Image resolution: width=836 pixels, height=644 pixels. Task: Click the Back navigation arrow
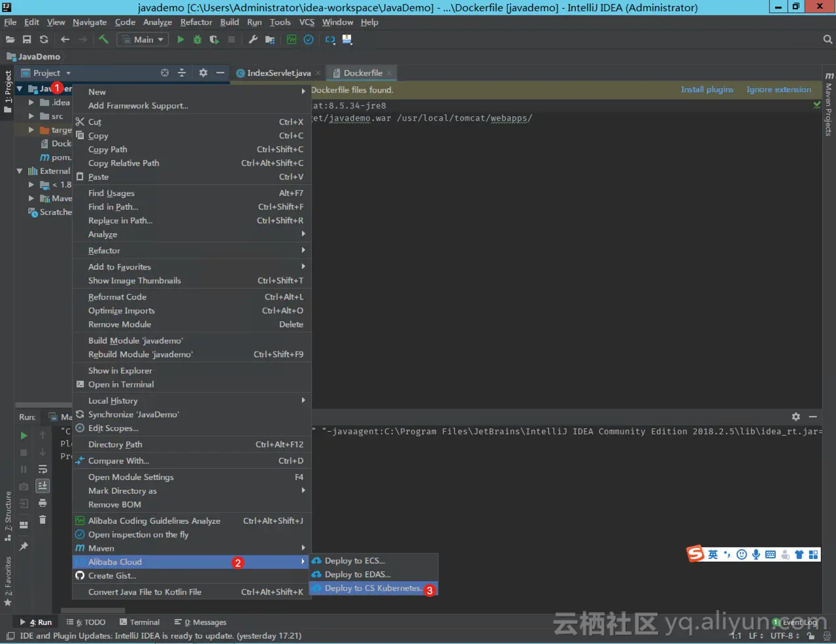click(65, 40)
